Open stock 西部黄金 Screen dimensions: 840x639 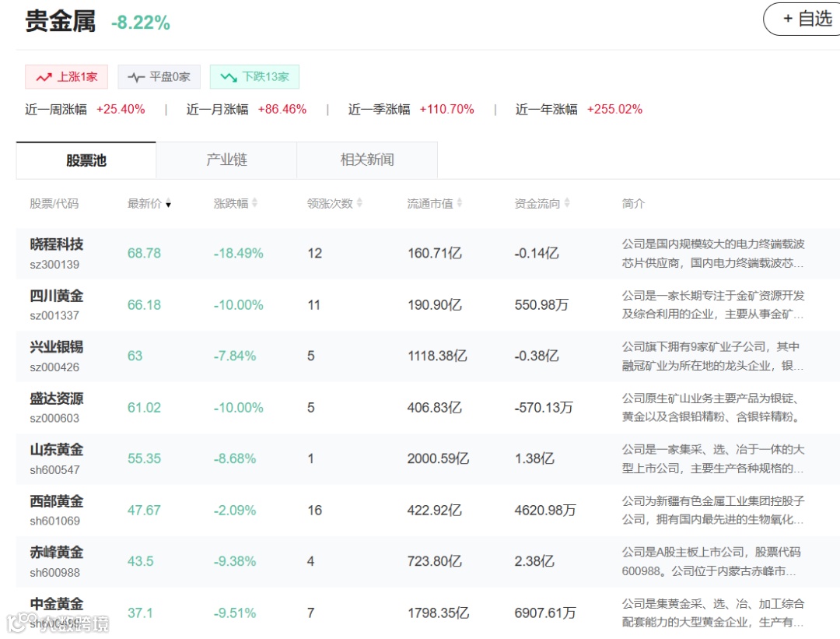(x=57, y=501)
